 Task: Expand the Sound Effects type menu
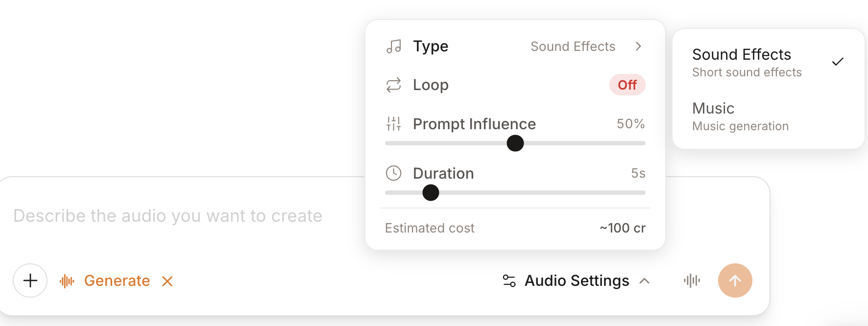[573, 46]
